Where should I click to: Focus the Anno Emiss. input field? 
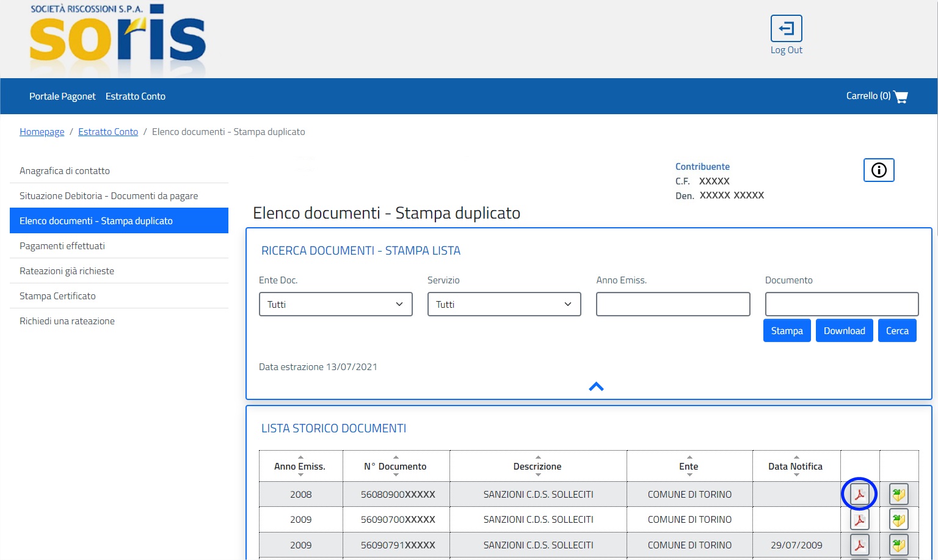click(672, 304)
